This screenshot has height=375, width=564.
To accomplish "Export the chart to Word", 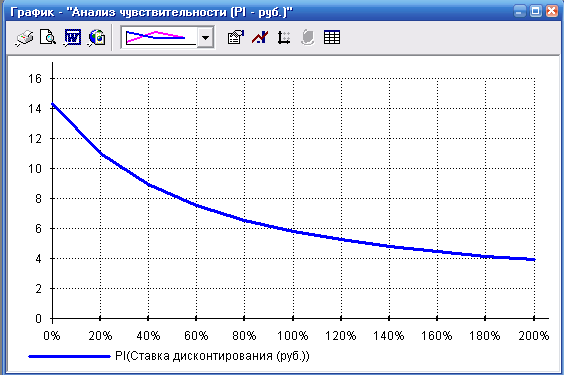I will click(x=72, y=37).
